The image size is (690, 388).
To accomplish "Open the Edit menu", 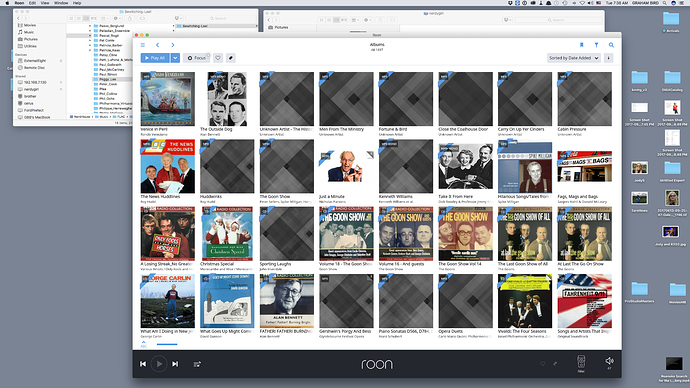I will point(33,3).
